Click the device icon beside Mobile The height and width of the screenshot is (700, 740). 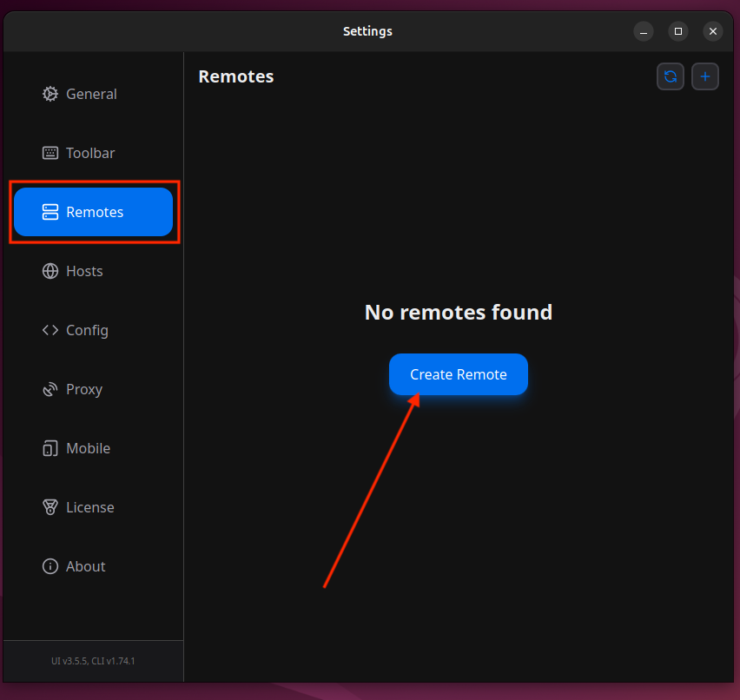pyautogui.click(x=50, y=448)
